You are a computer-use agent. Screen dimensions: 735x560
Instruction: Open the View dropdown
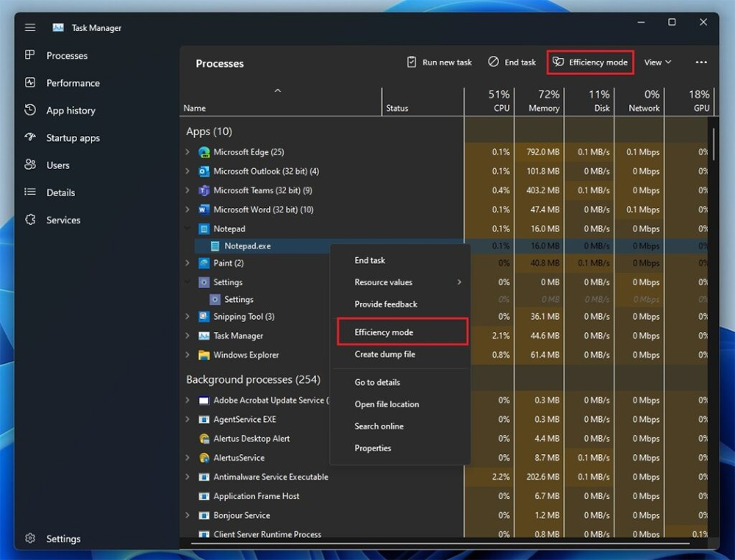click(x=657, y=62)
